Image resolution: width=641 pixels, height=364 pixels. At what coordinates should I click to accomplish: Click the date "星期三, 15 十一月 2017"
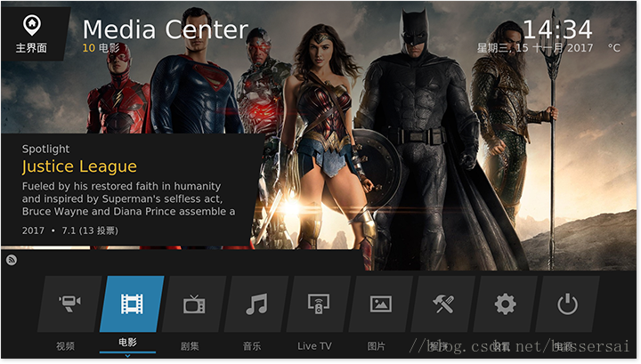pos(535,48)
